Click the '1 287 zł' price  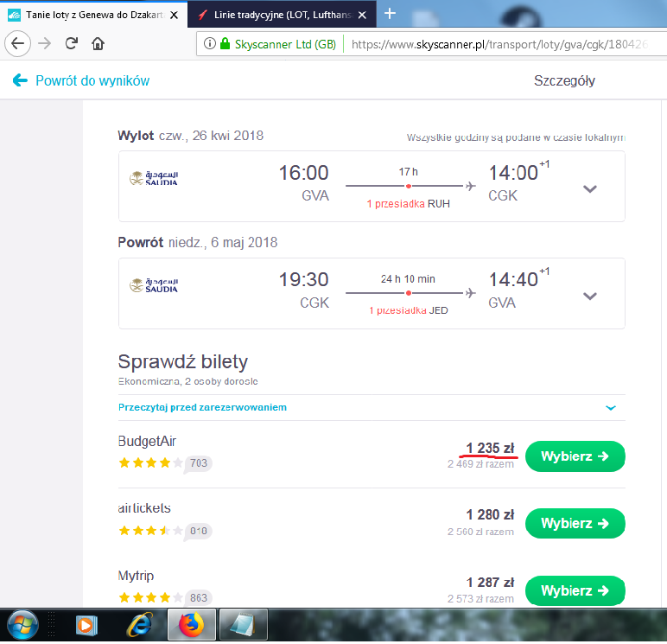pyautogui.click(x=490, y=583)
